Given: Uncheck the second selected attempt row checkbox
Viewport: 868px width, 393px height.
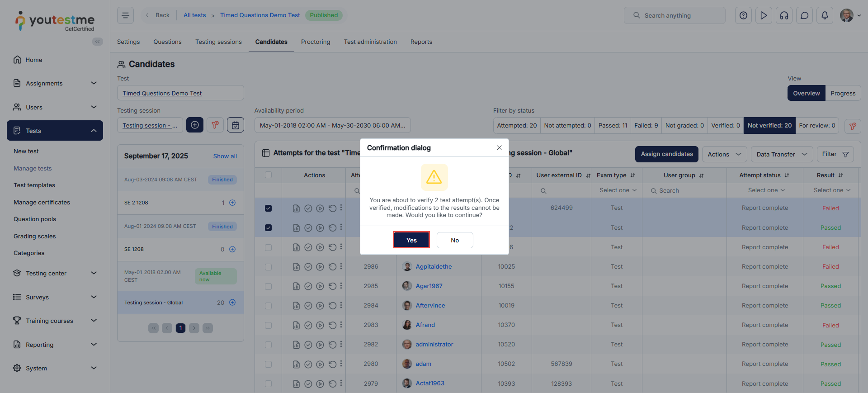Looking at the screenshot, I should tap(268, 227).
